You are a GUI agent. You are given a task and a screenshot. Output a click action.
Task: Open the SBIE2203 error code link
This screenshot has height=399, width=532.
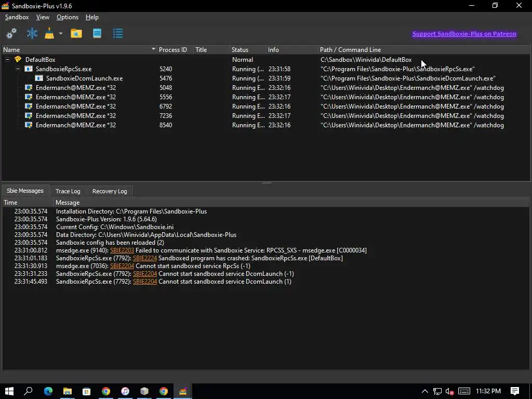[x=122, y=250]
